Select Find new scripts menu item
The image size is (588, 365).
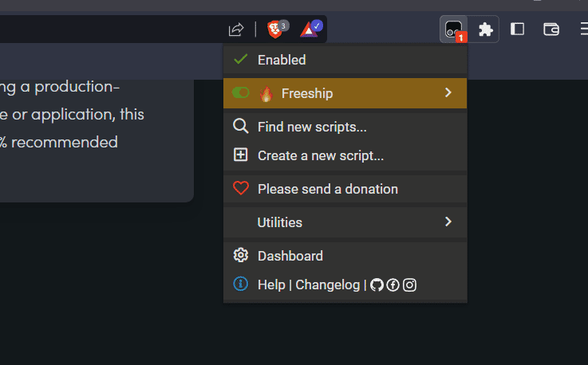click(312, 126)
